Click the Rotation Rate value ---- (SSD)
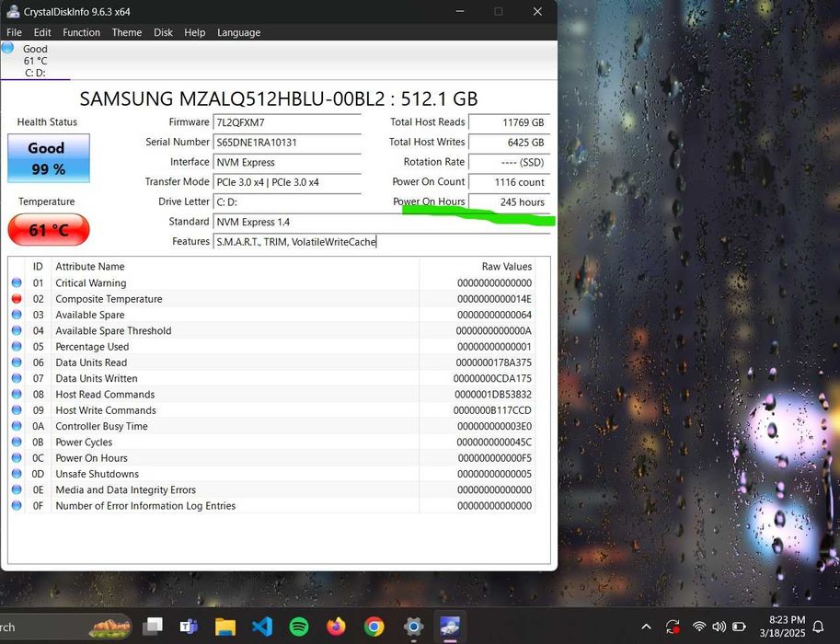This screenshot has width=840, height=644. 509,162
